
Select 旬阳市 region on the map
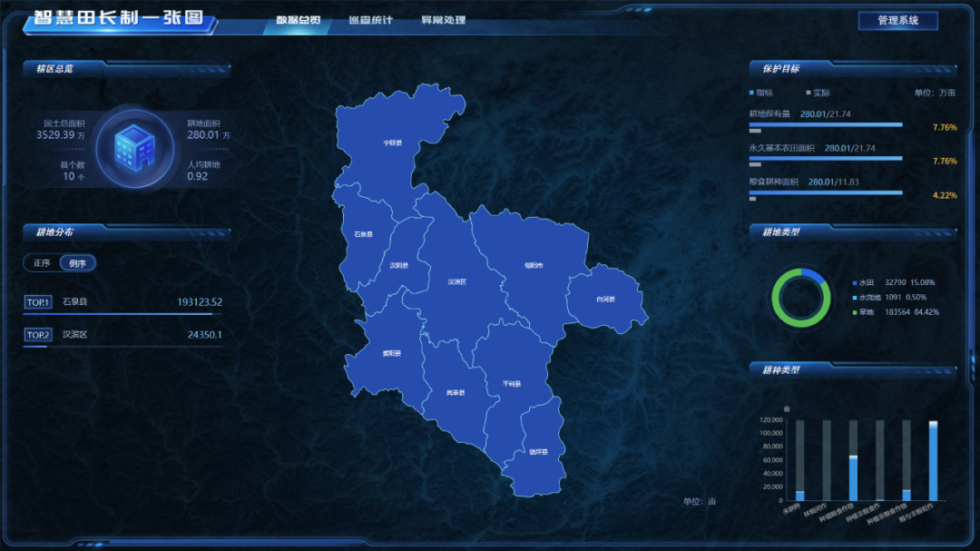[x=534, y=265]
